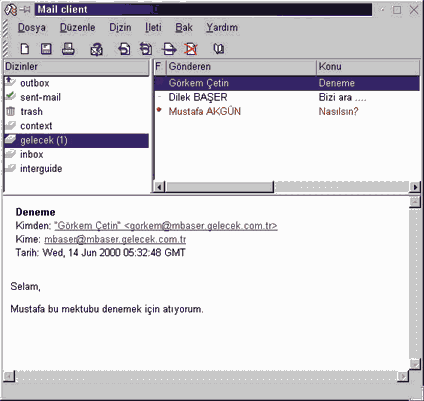Viewport: 424px width, 401px height.
Task: Click the forward message icon
Action: pyautogui.click(x=169, y=49)
